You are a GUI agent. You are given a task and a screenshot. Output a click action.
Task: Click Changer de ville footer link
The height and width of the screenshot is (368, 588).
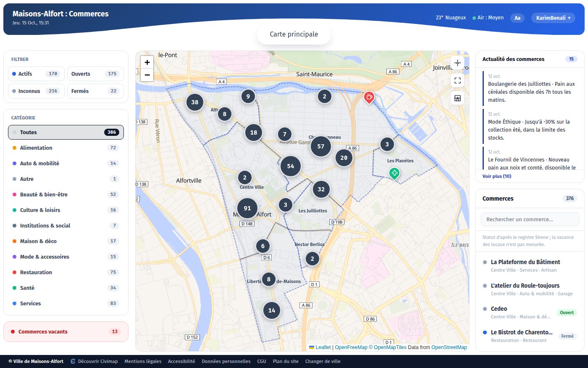[x=323, y=361]
